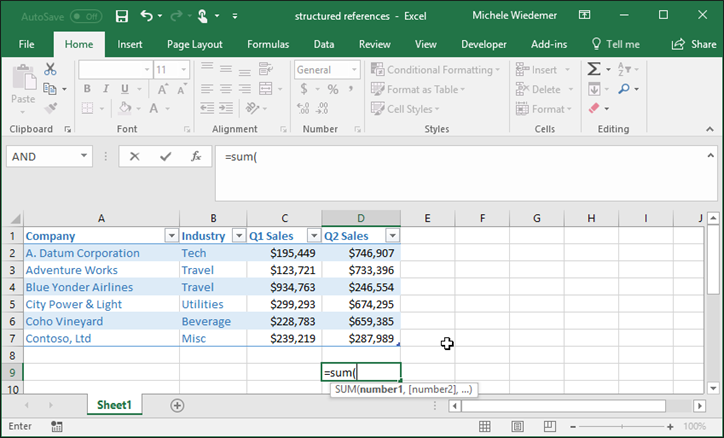The width and height of the screenshot is (724, 438).
Task: Toggle Italic formatting
Action: 106,89
